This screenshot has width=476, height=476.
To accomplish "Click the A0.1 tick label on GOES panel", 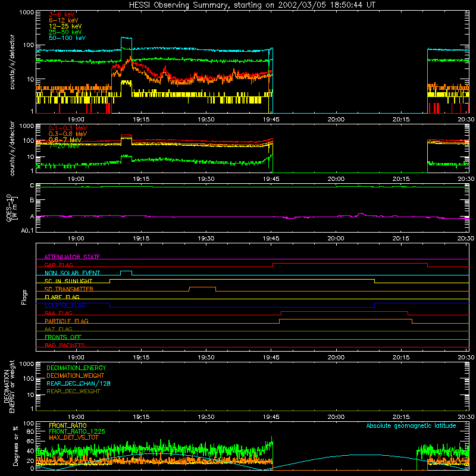I will (x=27, y=230).
